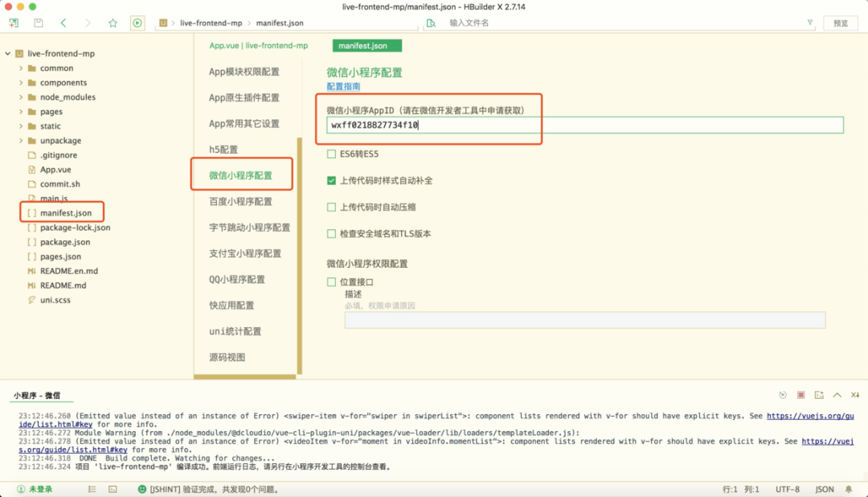Viewport: 868px width, 497px height.
Task: Open 字节跳动小程序配置 section
Action: point(250,228)
